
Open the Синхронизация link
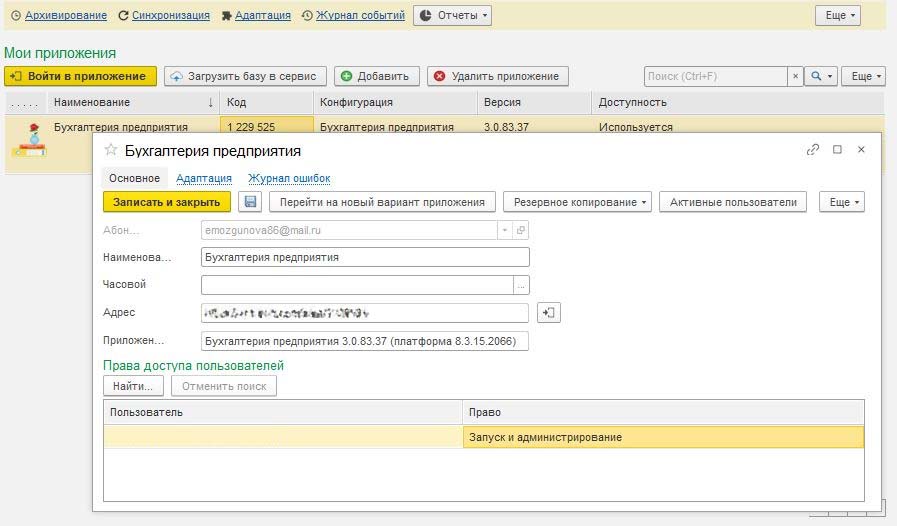point(170,16)
